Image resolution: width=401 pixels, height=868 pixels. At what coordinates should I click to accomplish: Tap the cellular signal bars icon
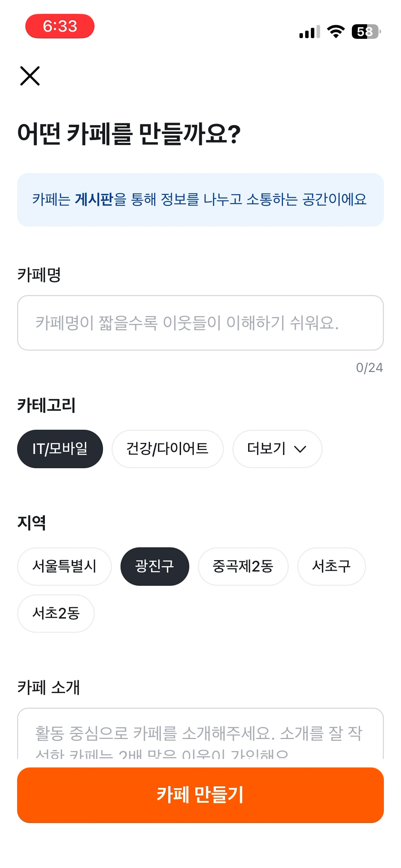click(x=309, y=32)
